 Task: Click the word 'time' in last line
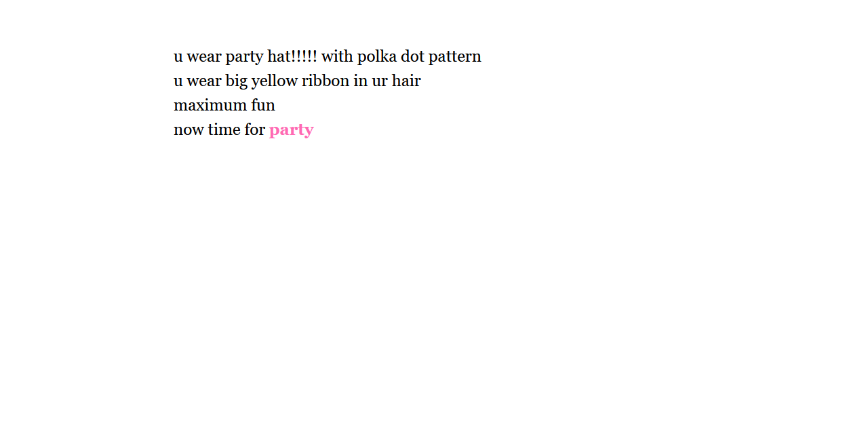pyautogui.click(x=224, y=130)
